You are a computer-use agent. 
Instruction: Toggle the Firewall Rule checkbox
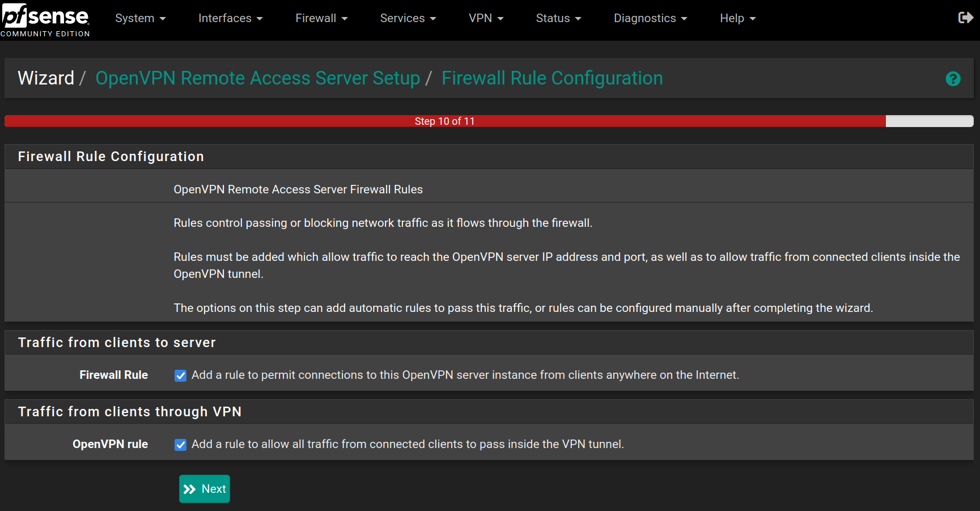(x=180, y=375)
